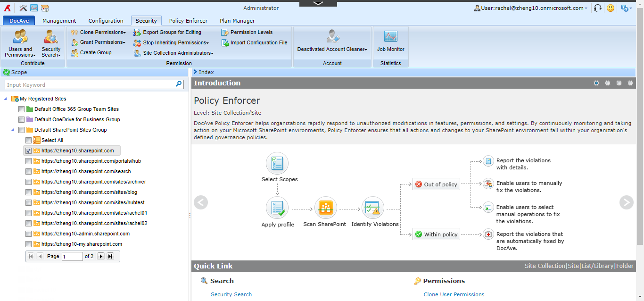Select Users and Permissions

pyautogui.click(x=19, y=42)
